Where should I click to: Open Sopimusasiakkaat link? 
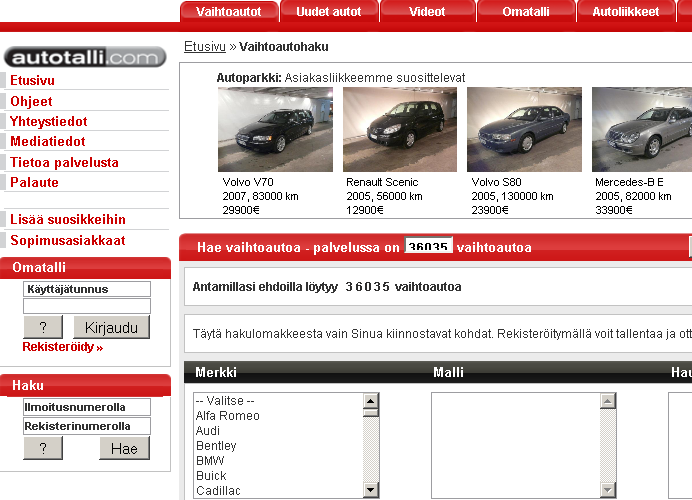click(68, 240)
